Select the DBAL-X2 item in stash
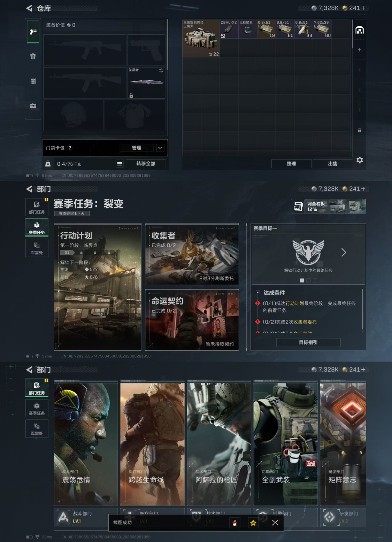The image size is (392, 542). coord(229,29)
